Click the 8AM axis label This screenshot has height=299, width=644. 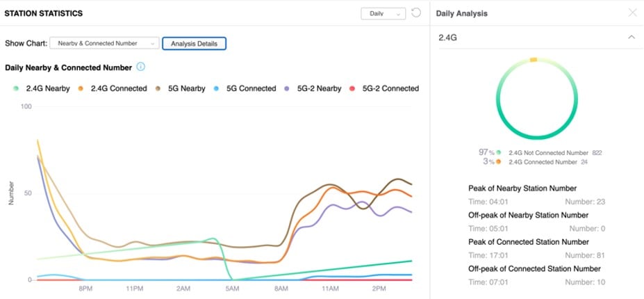coord(281,289)
